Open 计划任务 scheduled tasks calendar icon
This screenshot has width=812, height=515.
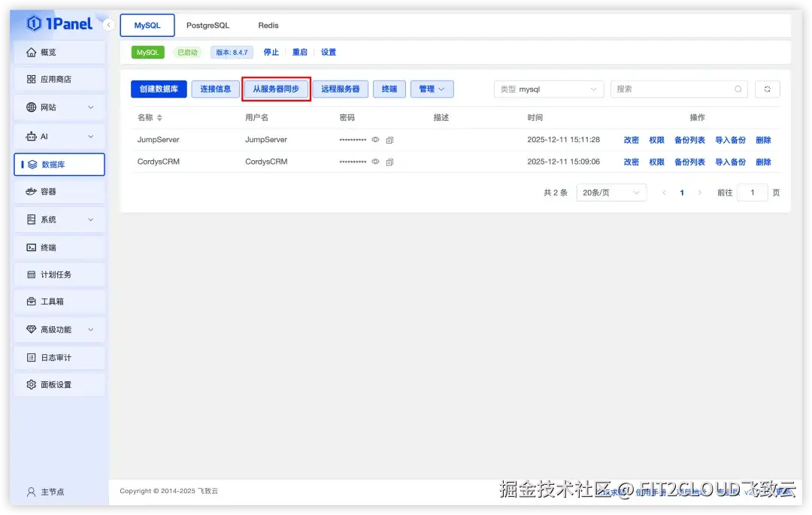tap(31, 274)
